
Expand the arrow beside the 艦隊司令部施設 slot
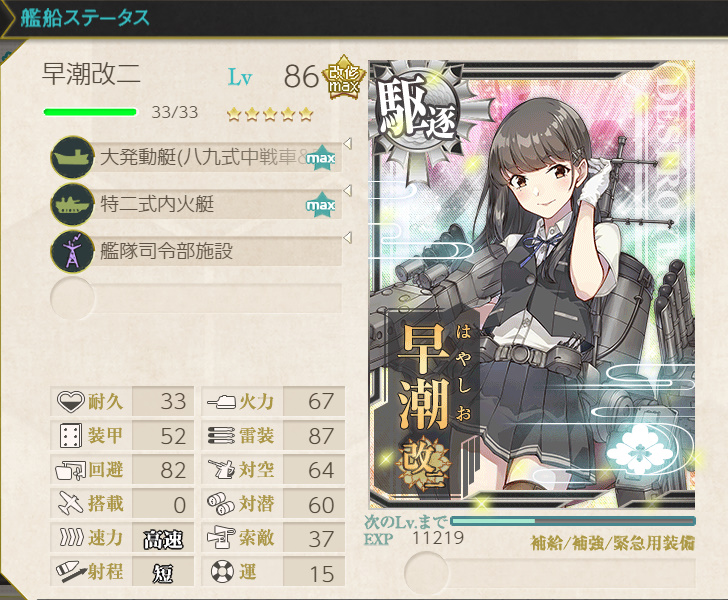[347, 238]
